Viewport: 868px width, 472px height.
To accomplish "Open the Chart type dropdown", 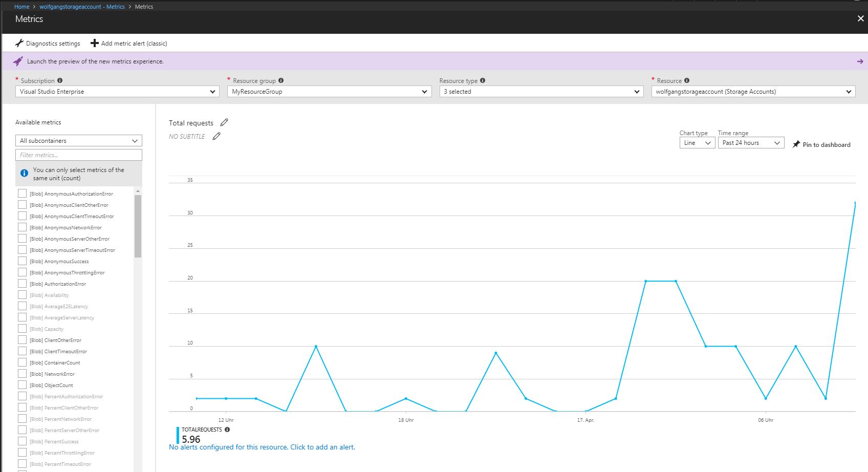I will click(697, 142).
